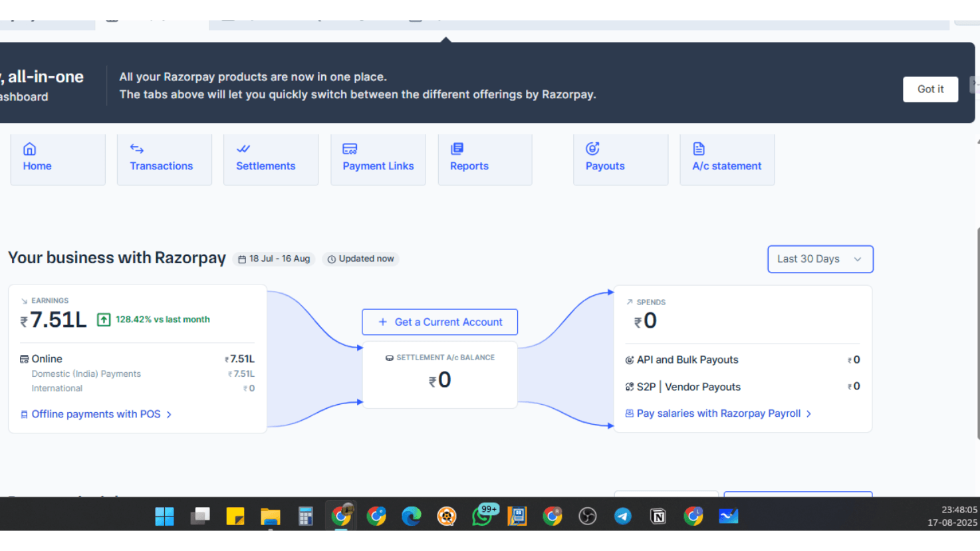980x551 pixels.
Task: Expand the Last 30 Days dropdown
Action: click(x=820, y=259)
